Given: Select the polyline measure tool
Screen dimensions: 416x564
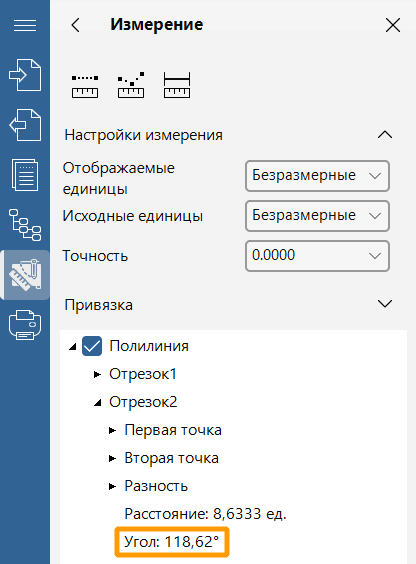Looking at the screenshot, I should tap(131, 85).
